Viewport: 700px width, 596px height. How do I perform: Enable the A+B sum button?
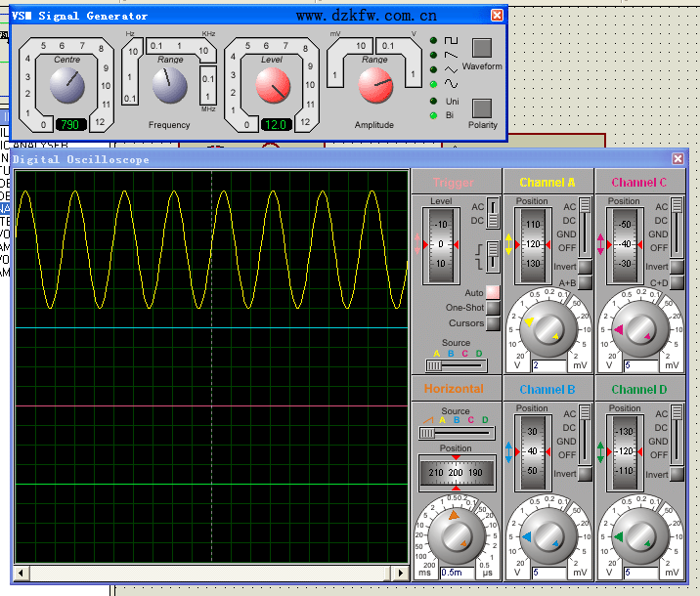[585, 282]
